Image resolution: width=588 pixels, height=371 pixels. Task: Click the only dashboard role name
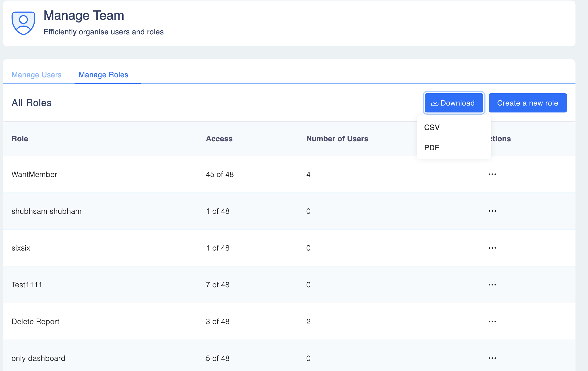tap(38, 358)
